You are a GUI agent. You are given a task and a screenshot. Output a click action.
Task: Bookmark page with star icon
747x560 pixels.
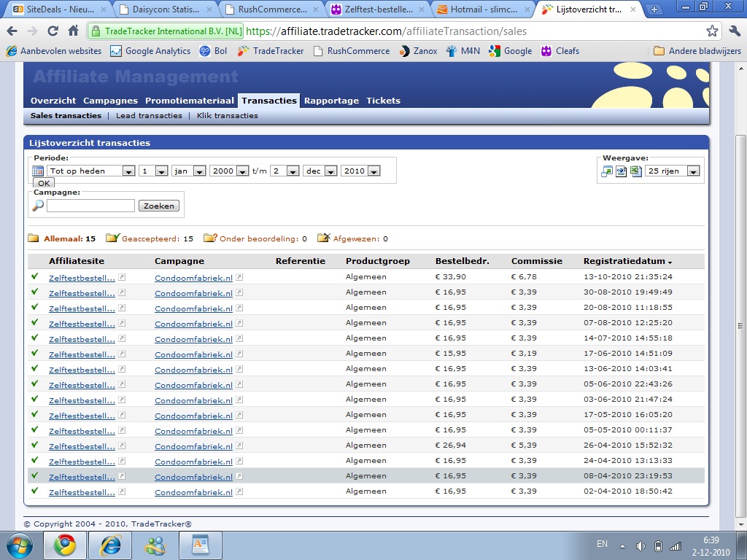(x=712, y=31)
